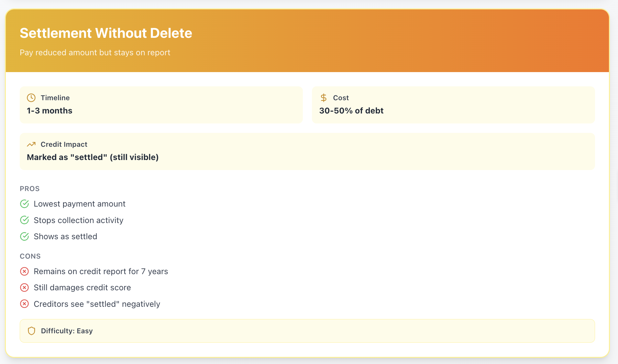Click green check icon next to Shows as settled
Image resolution: width=618 pixels, height=364 pixels.
tap(25, 236)
